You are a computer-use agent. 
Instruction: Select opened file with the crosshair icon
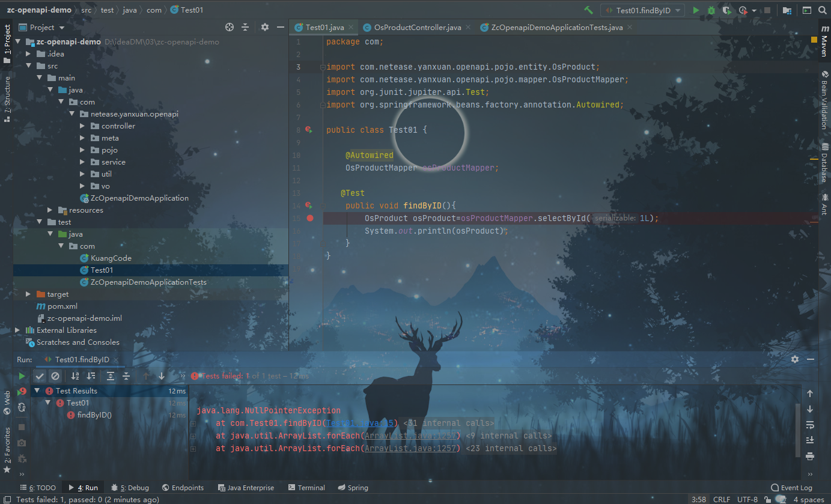point(230,27)
